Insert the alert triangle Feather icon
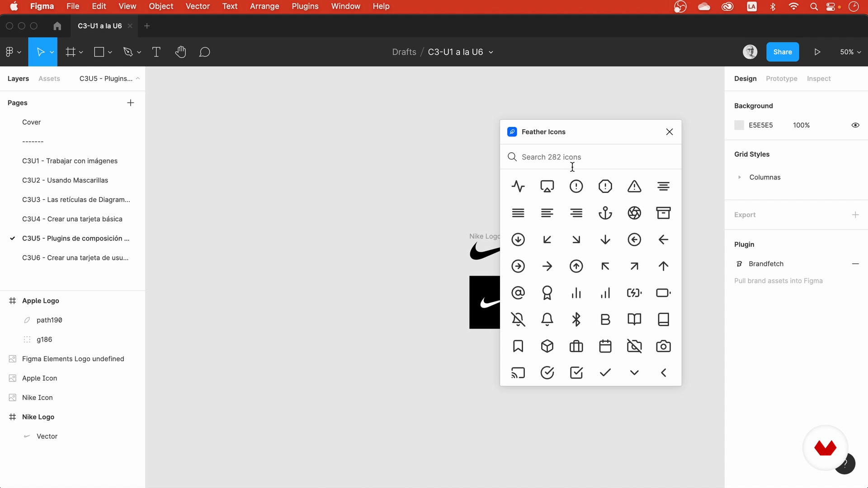The image size is (868, 488). pos(634,186)
